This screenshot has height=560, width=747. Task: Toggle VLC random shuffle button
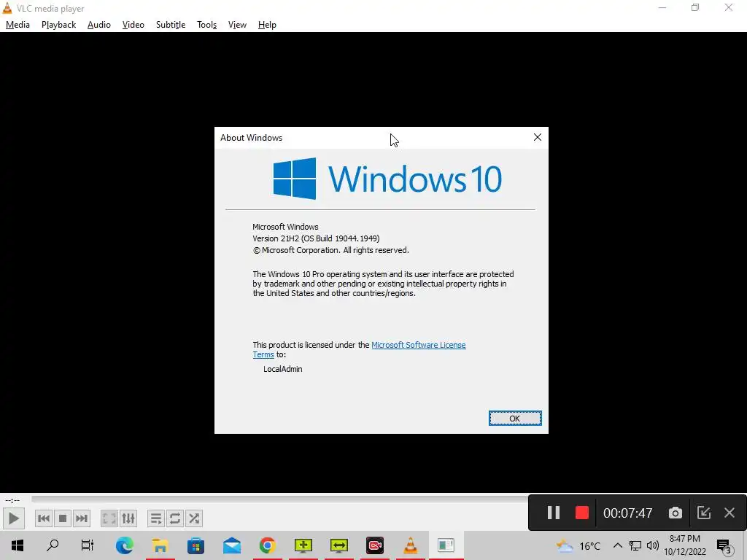[x=194, y=518]
